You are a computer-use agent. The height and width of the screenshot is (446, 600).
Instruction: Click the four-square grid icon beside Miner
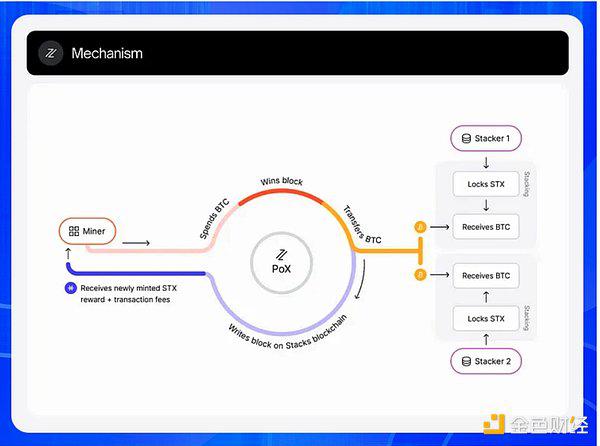coord(73,231)
